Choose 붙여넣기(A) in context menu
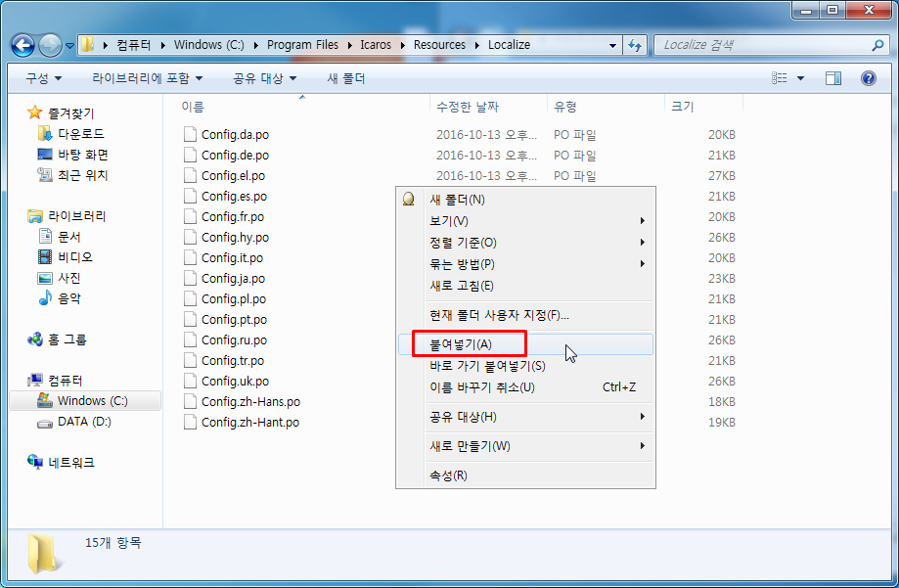Screen dimensions: 899x588 pos(525,344)
